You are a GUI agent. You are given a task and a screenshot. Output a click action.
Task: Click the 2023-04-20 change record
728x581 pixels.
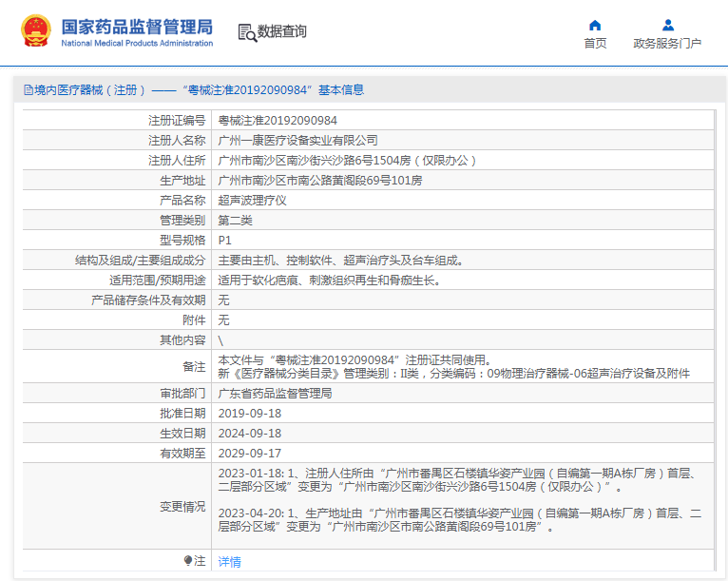460,520
